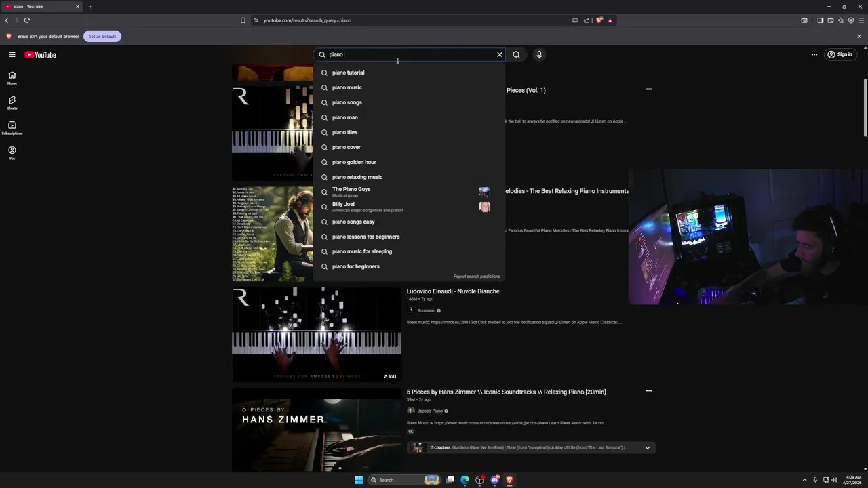868x488 pixels.
Task: Open the You section in sidebar
Action: tap(12, 153)
